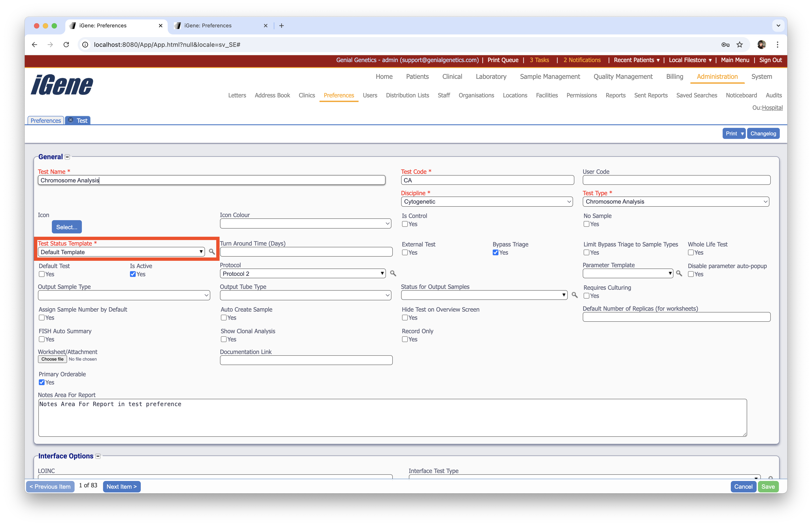Click magnifier icon beside Test Status Template
This screenshot has height=526, width=812.
(212, 252)
